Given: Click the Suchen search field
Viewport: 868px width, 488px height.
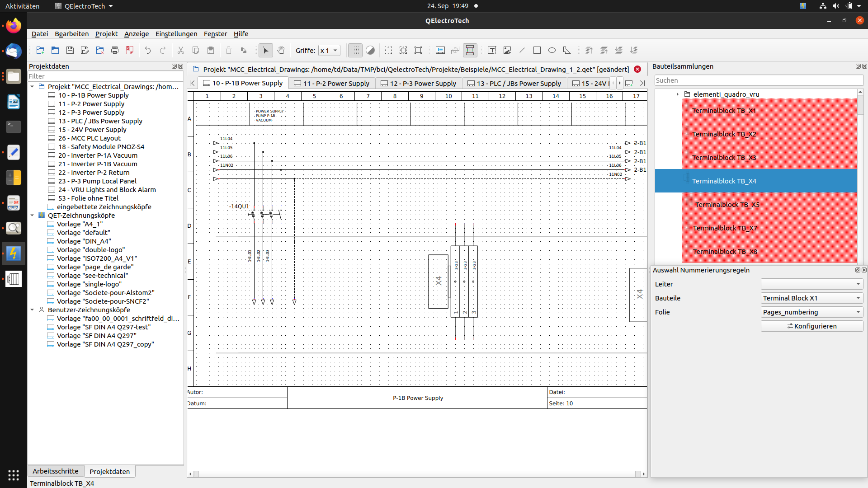Looking at the screenshot, I should (759, 80).
